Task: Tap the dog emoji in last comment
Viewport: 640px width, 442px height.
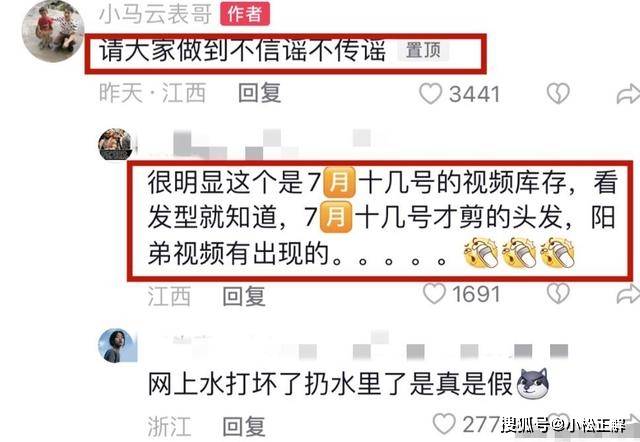Action: (x=533, y=383)
